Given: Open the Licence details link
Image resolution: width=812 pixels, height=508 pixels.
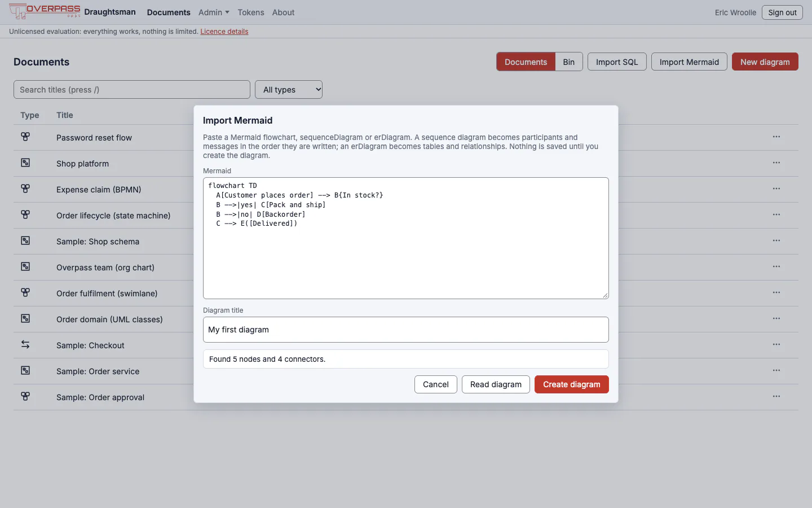Looking at the screenshot, I should pos(224,32).
